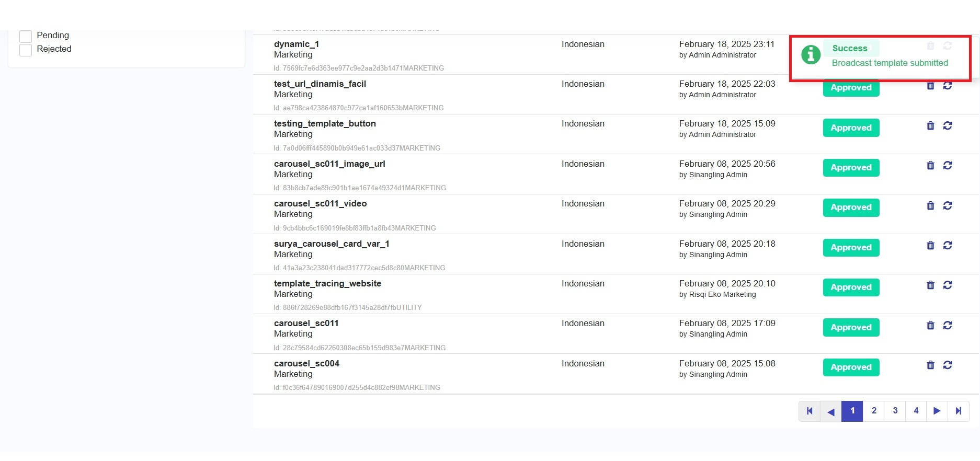Go to the previous page of templates
Screen dimensions: 980x461
coord(830,411)
